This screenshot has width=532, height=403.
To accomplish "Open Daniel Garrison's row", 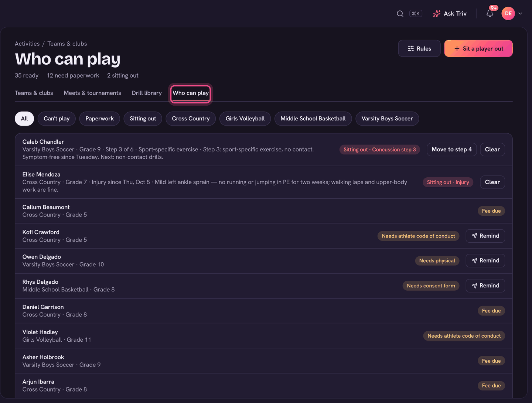I will [x=264, y=311].
